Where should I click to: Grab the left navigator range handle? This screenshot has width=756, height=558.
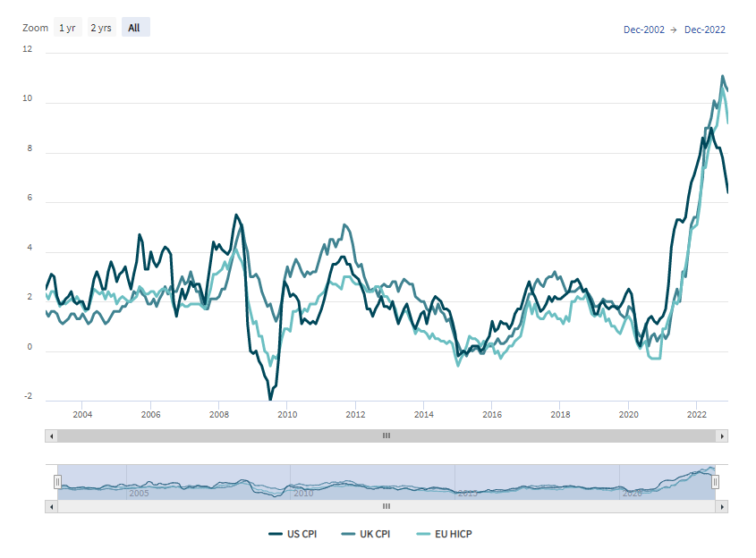(57, 482)
